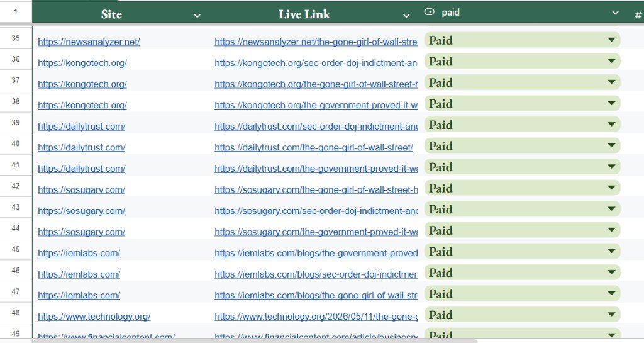The width and height of the screenshot is (644, 343).
Task: Open kongotech.org sec-order-doj-indictment live link
Action: tap(316, 63)
